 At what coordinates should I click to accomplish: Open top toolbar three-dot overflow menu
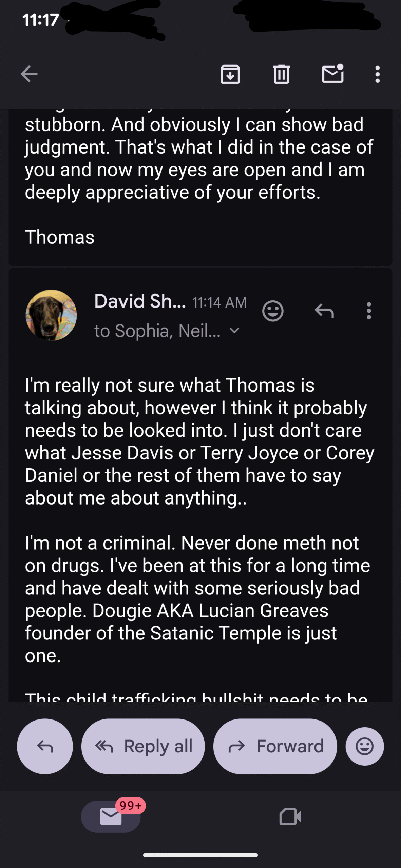pyautogui.click(x=377, y=74)
